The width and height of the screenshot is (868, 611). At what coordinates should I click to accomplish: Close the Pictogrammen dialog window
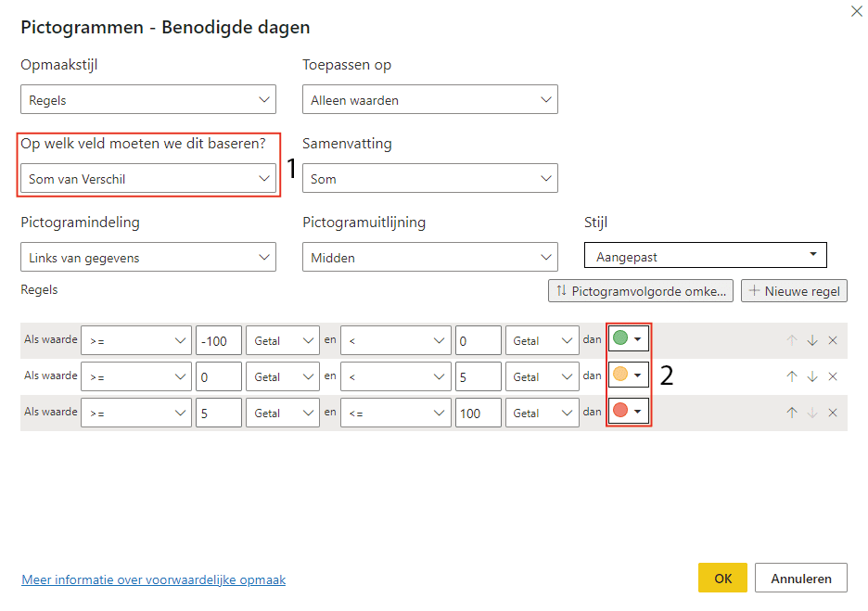point(856,10)
